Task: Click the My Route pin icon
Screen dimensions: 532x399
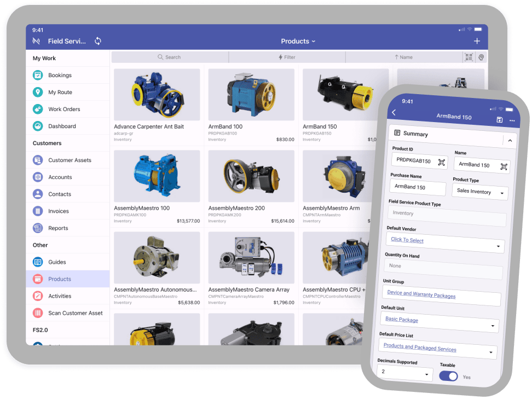Action: pos(38,92)
